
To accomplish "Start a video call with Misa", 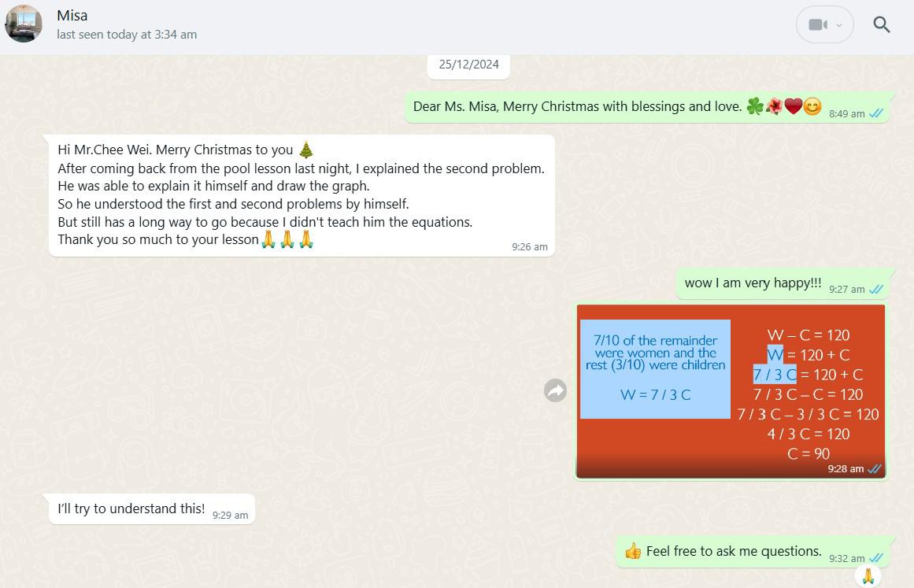I will (817, 25).
